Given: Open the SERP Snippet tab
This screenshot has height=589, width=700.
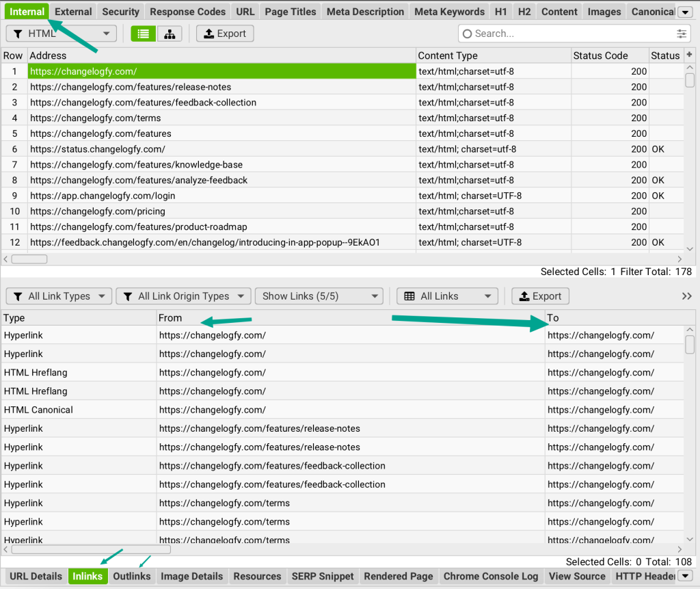Looking at the screenshot, I should point(323,576).
